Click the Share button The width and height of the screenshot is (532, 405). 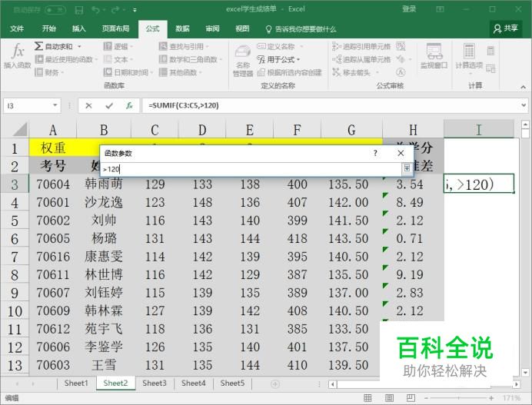[506, 28]
